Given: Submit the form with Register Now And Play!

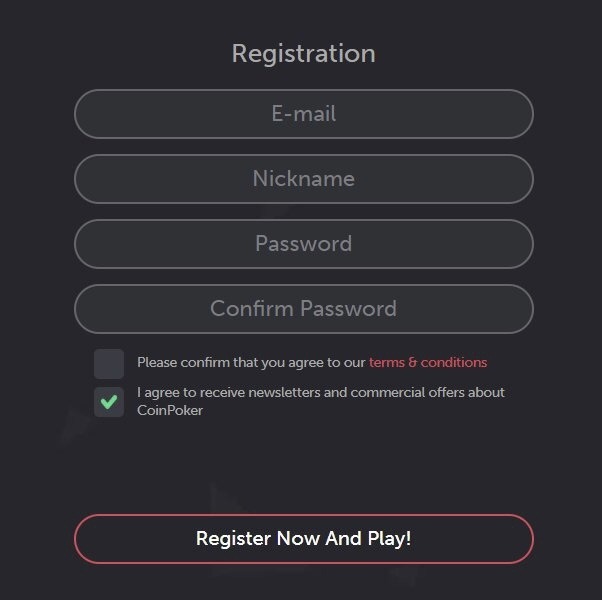Looking at the screenshot, I should [303, 539].
